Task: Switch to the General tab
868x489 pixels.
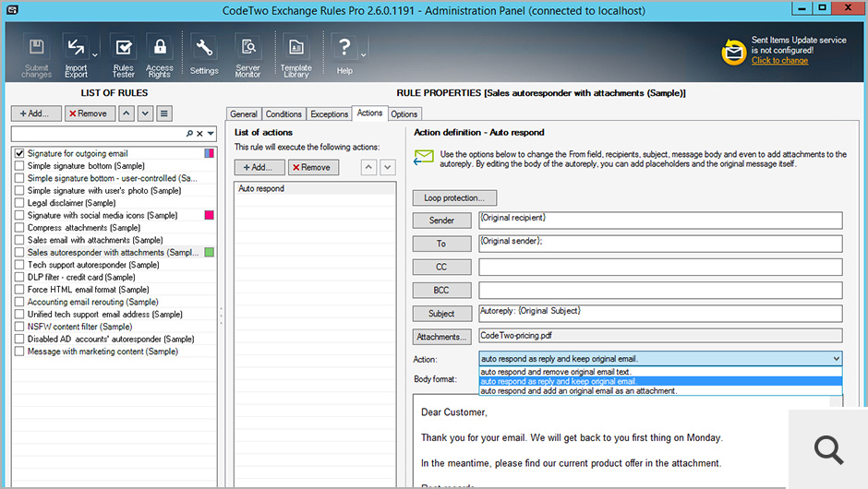Action: [x=244, y=114]
